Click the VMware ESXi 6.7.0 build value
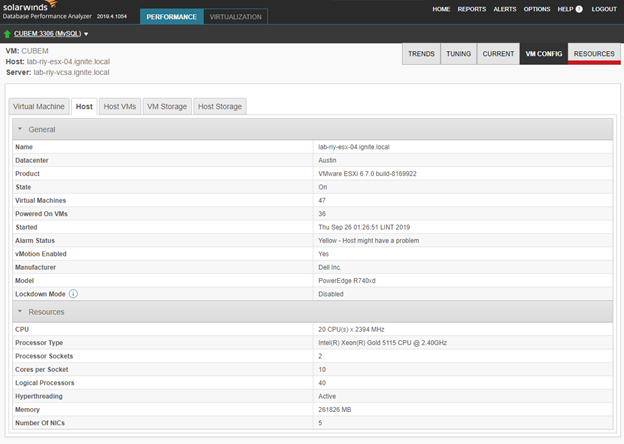 (367, 174)
